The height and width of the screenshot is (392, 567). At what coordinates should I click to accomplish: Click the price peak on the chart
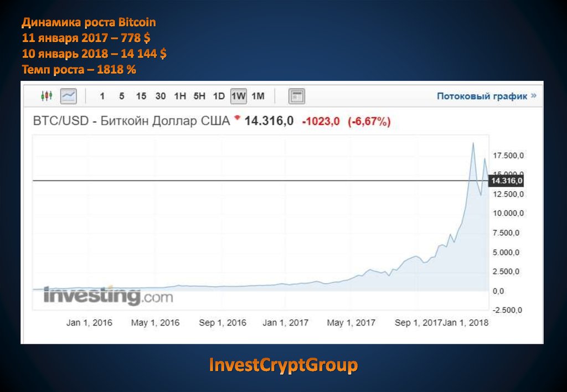tap(473, 143)
